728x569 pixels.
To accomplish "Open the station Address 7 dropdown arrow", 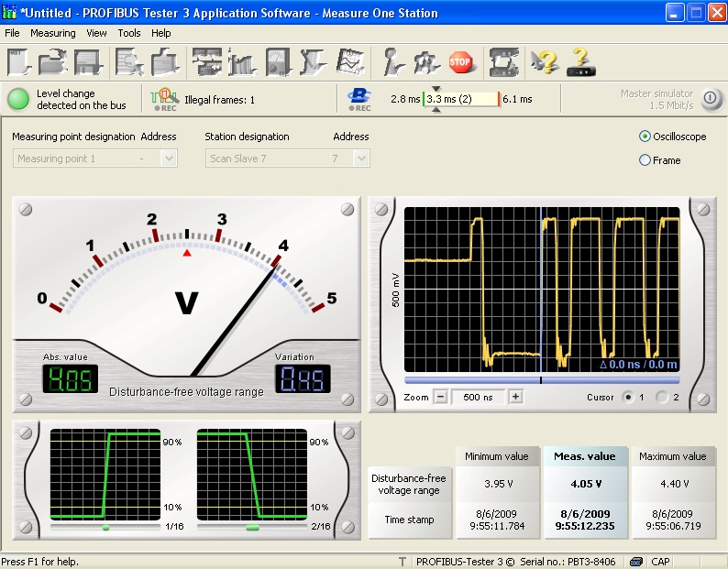I will [361, 159].
